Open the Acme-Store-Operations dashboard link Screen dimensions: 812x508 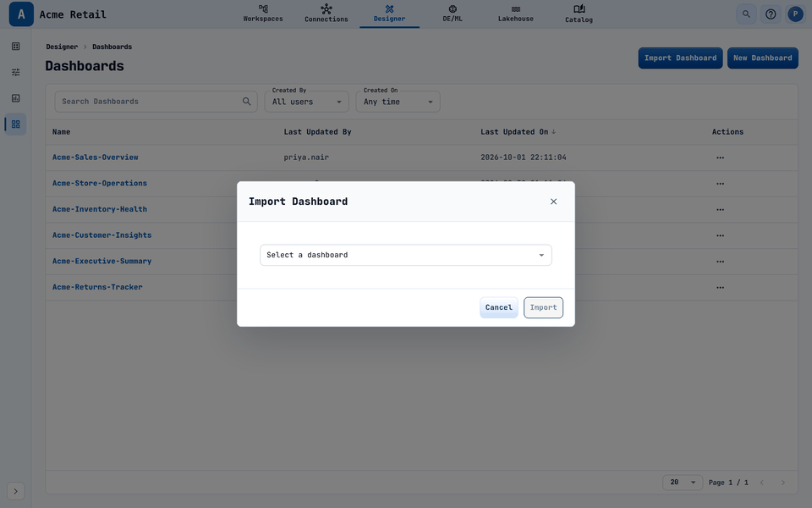pos(100,183)
